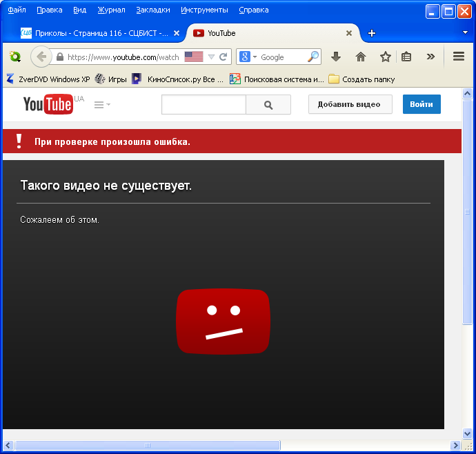Open the Создать папку bookmark
The height and width of the screenshot is (454, 476).
point(361,79)
